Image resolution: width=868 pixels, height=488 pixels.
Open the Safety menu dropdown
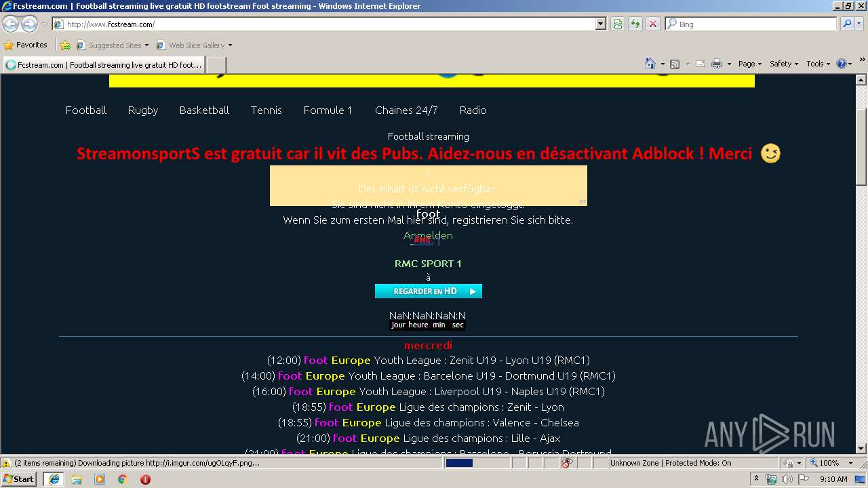click(783, 64)
